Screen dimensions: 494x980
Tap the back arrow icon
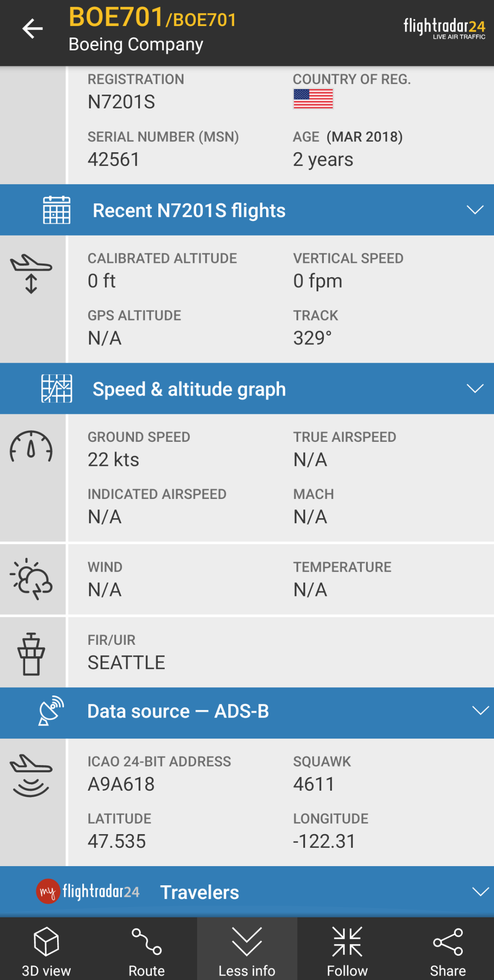(x=32, y=29)
